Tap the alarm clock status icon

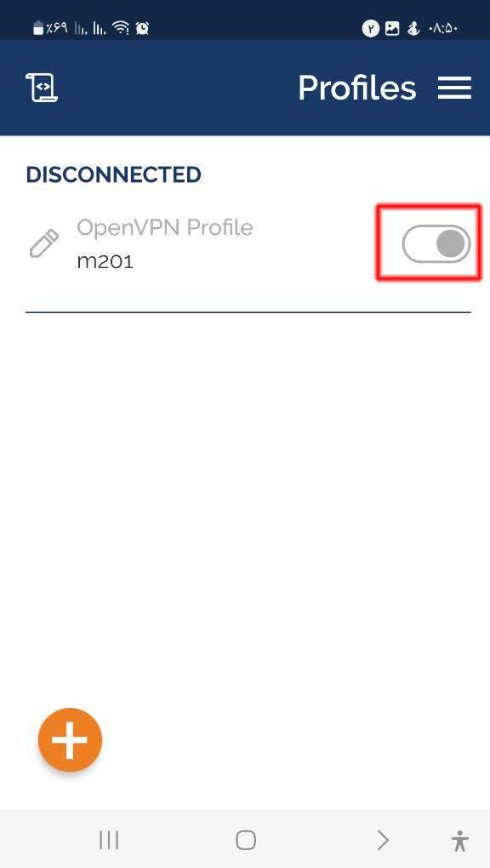(142, 28)
